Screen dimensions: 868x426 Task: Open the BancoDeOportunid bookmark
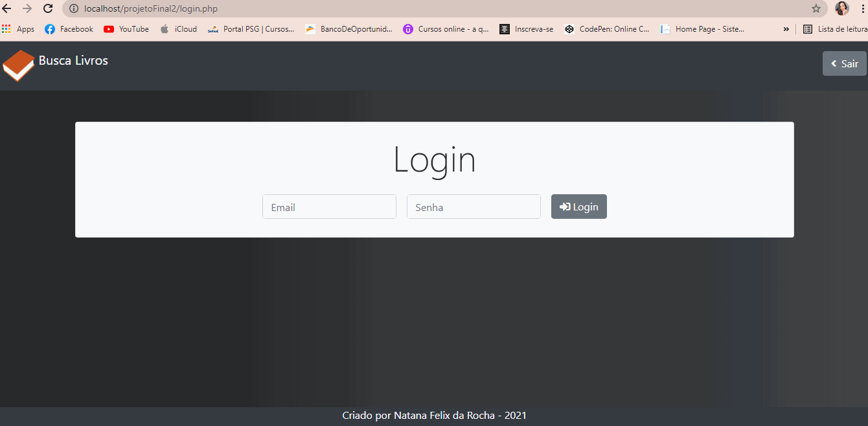(x=348, y=28)
